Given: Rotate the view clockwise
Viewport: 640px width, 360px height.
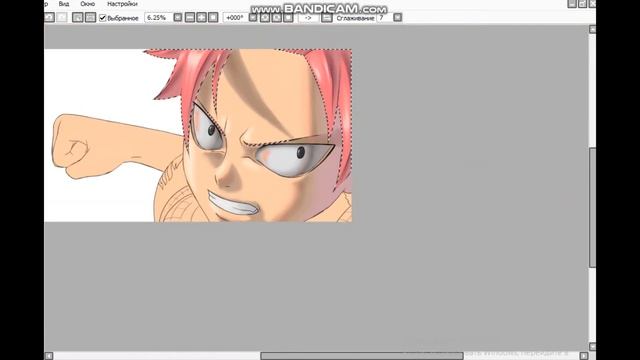Looking at the screenshot, I should [x=277, y=17].
